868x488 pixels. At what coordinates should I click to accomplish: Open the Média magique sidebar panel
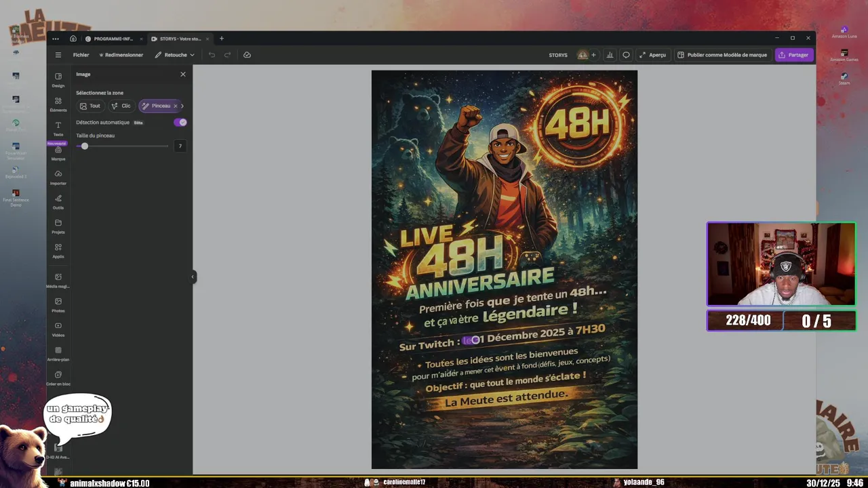click(58, 281)
